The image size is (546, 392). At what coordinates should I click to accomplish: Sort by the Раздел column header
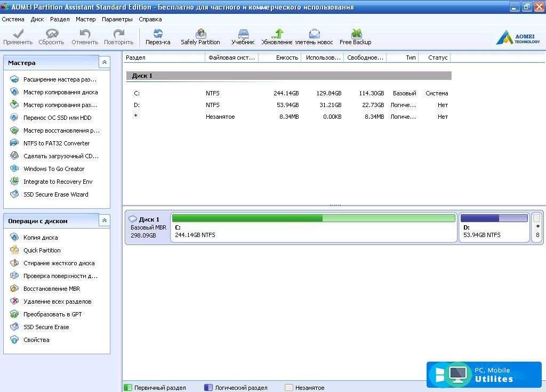coord(164,58)
